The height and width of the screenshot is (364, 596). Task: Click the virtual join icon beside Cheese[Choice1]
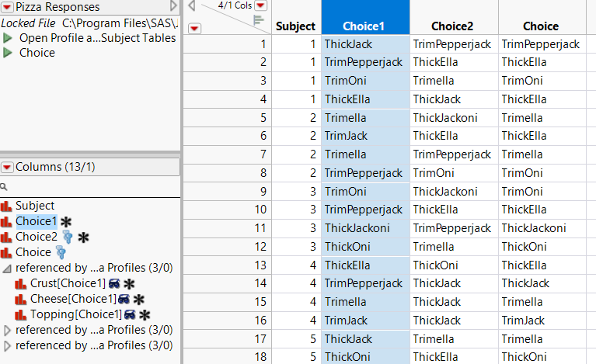[x=124, y=300]
